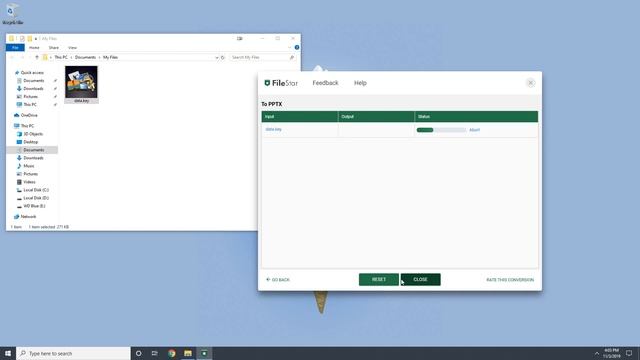Expand the ribbon with the chevron beside help
This screenshot has width=640, height=360.
[290, 47]
